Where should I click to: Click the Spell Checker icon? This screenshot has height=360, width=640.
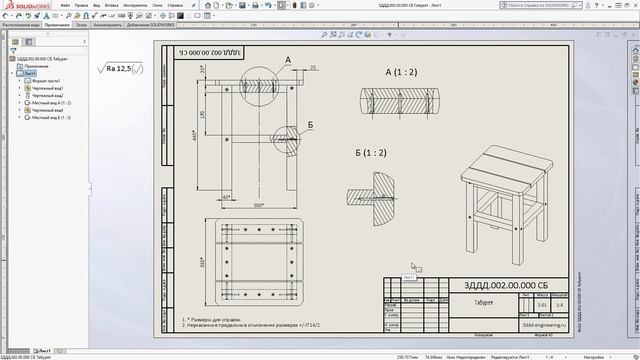pos(28,16)
